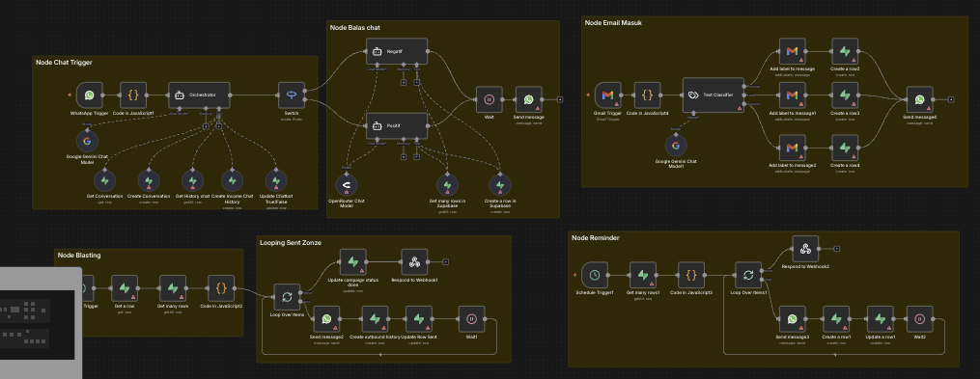Open the OpenRouter Chat Model node
The height and width of the screenshot is (379, 980).
[347, 185]
